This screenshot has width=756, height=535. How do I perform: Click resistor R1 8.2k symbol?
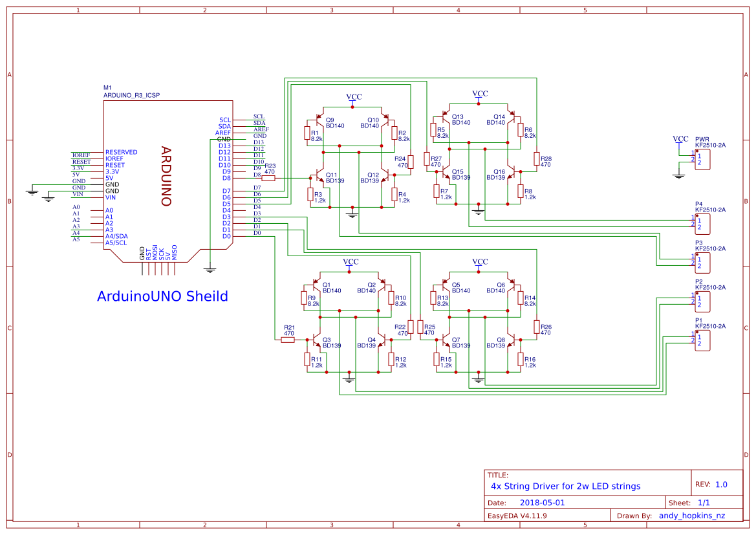(306, 134)
